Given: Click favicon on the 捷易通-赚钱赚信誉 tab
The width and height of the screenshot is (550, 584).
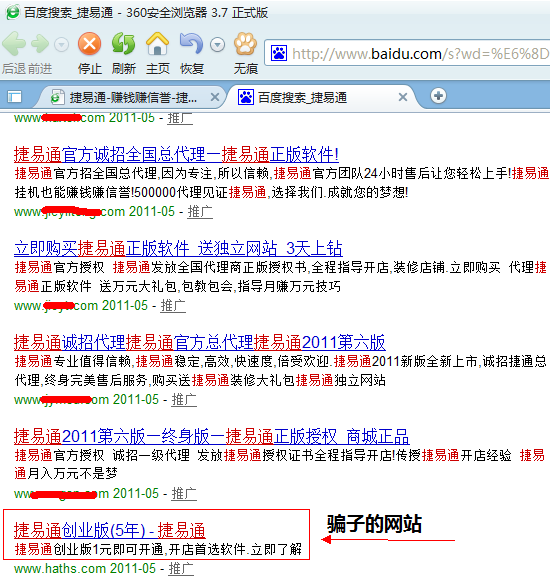Looking at the screenshot, I should (x=57, y=98).
